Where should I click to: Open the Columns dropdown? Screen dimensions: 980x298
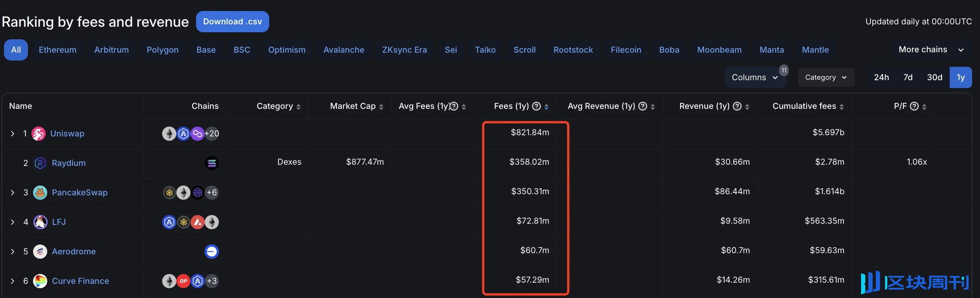pos(755,77)
